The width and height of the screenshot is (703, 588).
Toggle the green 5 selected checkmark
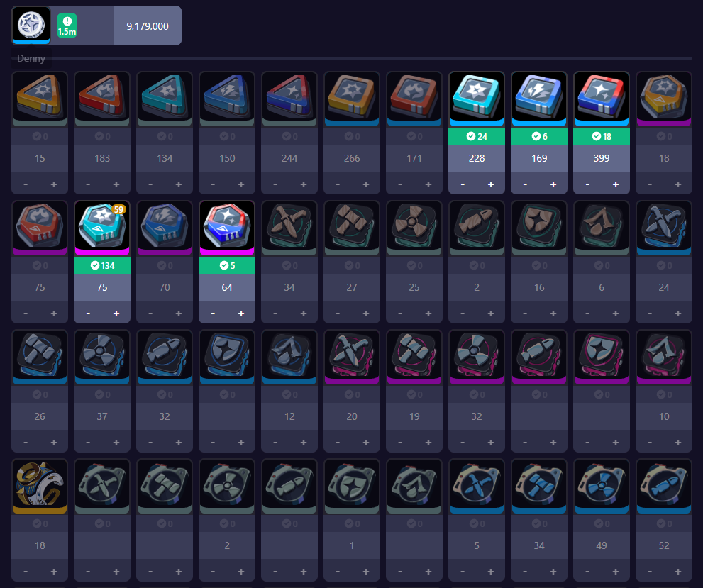click(x=227, y=265)
